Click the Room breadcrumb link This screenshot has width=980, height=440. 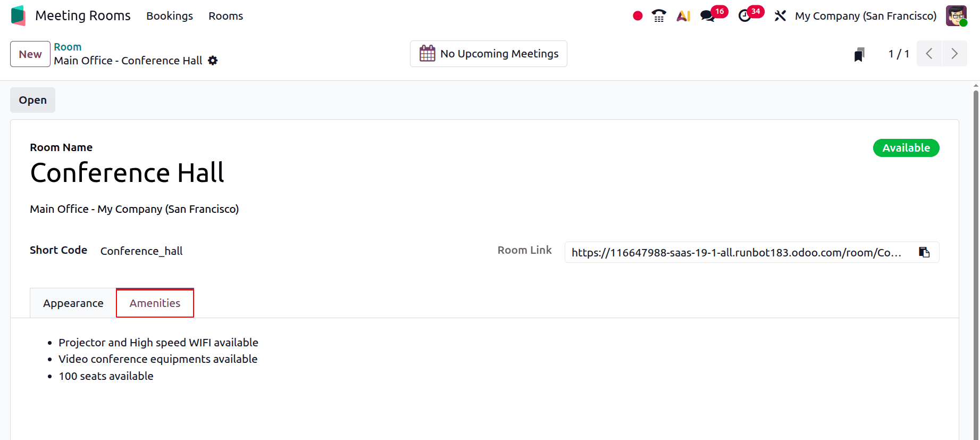coord(68,47)
